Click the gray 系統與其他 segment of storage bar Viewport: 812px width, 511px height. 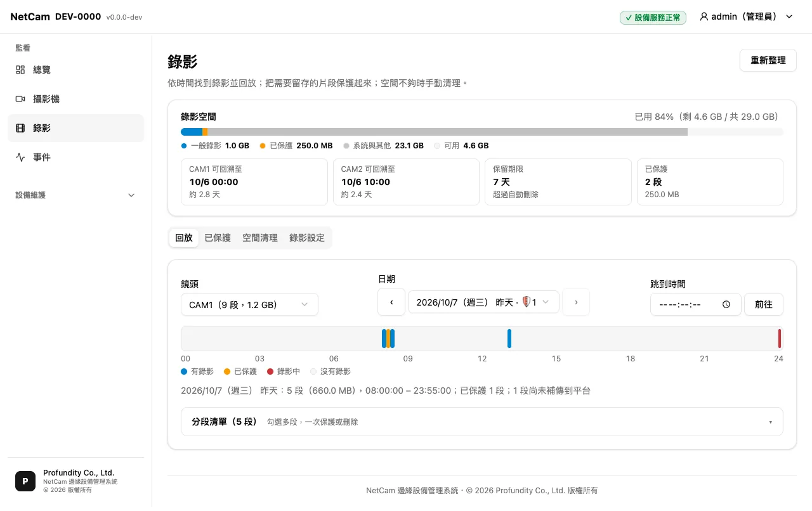[447, 132]
